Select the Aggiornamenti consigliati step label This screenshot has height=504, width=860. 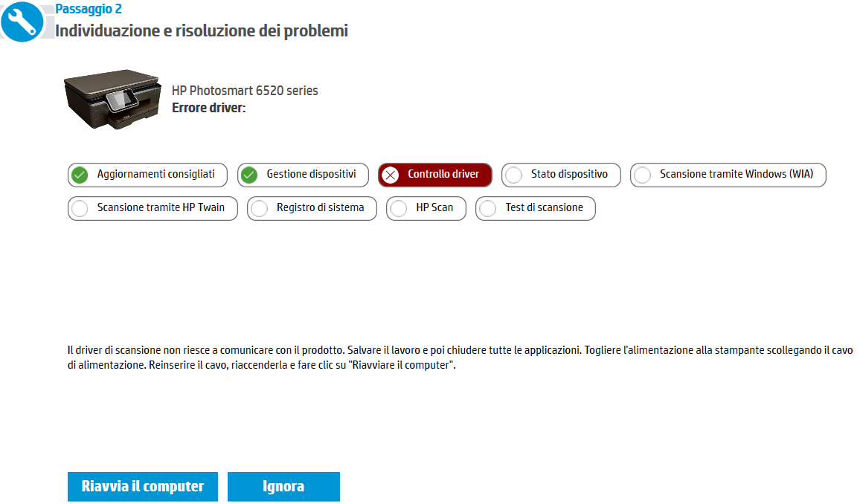pos(155,174)
